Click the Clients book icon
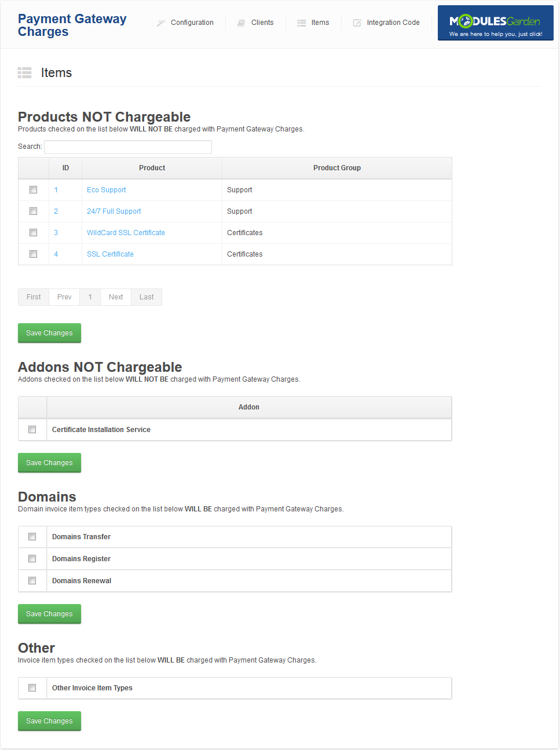The image size is (560, 750). [241, 23]
